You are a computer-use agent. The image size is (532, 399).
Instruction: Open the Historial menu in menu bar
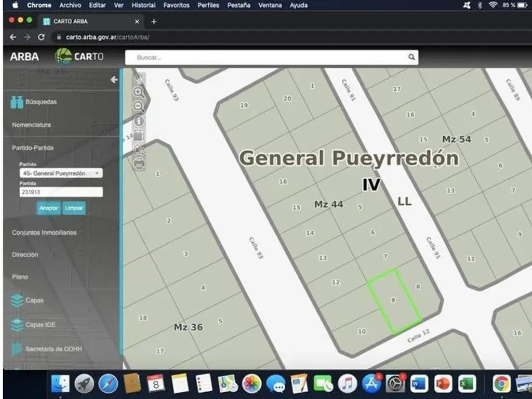[x=143, y=5]
